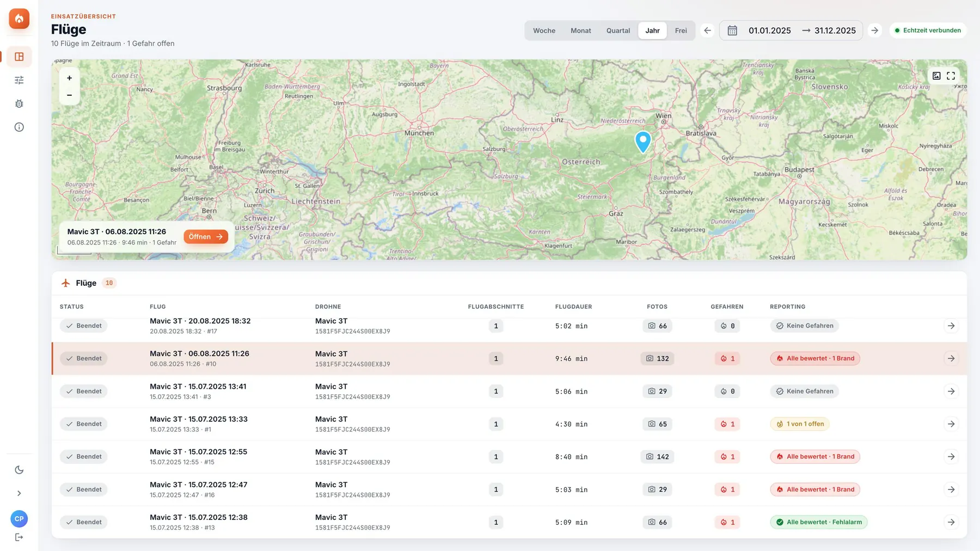Enter fullscreen map view

pos(951,76)
